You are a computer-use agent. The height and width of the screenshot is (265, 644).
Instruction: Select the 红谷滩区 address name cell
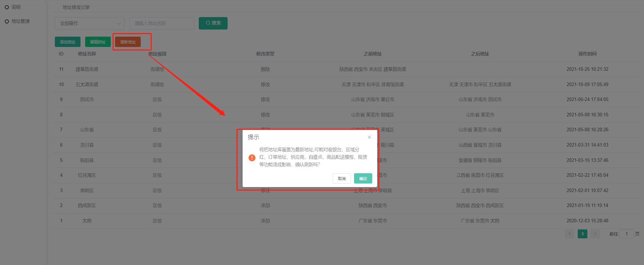click(87, 175)
